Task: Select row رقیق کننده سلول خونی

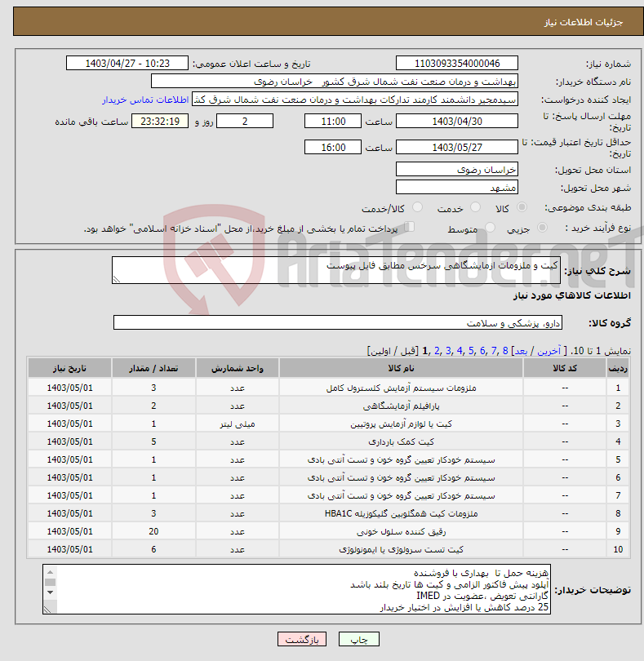Action: (329, 531)
